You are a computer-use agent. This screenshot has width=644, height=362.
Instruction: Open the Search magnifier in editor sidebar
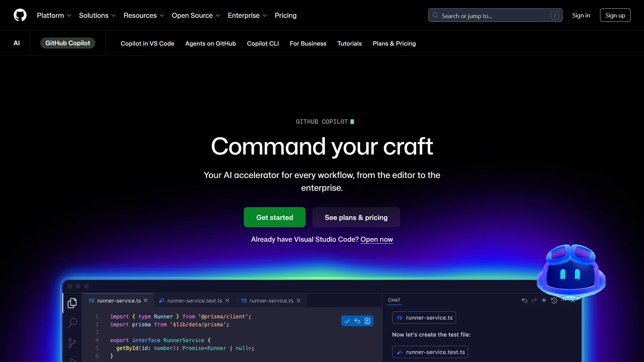click(x=72, y=323)
